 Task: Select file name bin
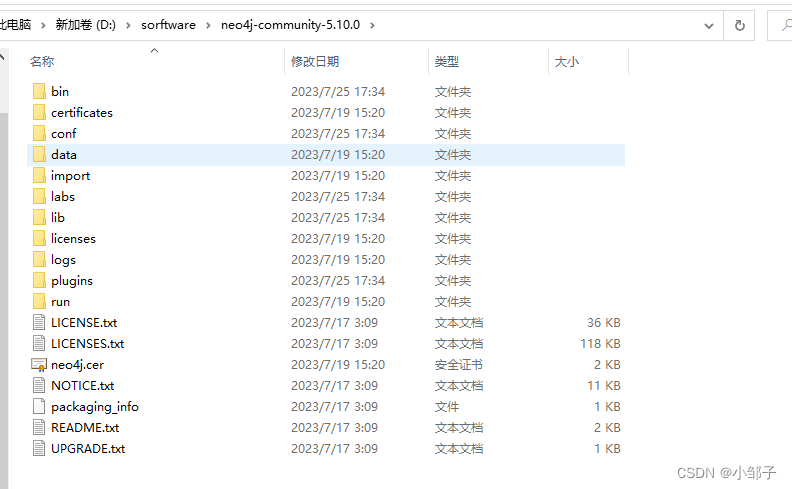(x=60, y=91)
